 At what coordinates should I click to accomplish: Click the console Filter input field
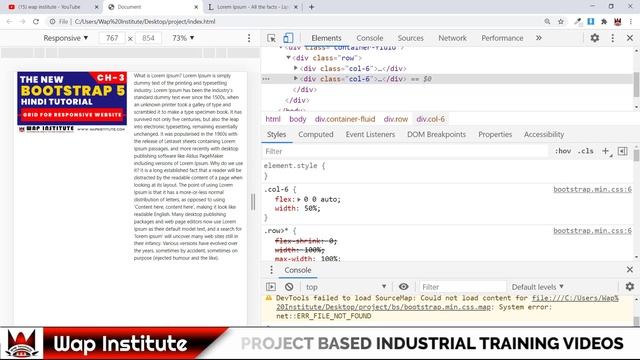[x=462, y=287]
